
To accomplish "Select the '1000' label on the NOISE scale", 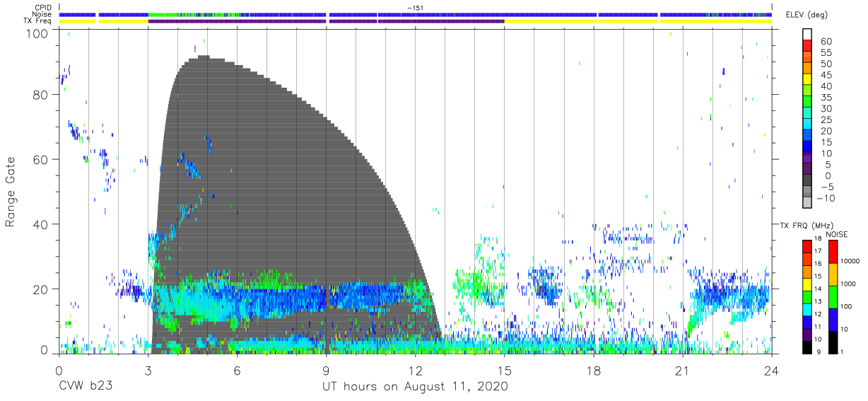I will [850, 284].
